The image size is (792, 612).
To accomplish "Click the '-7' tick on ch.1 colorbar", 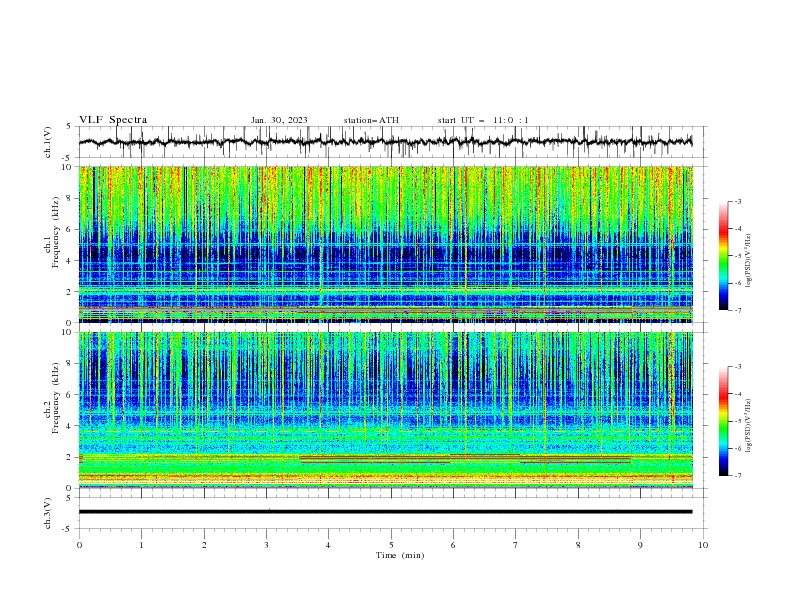I will click(738, 310).
